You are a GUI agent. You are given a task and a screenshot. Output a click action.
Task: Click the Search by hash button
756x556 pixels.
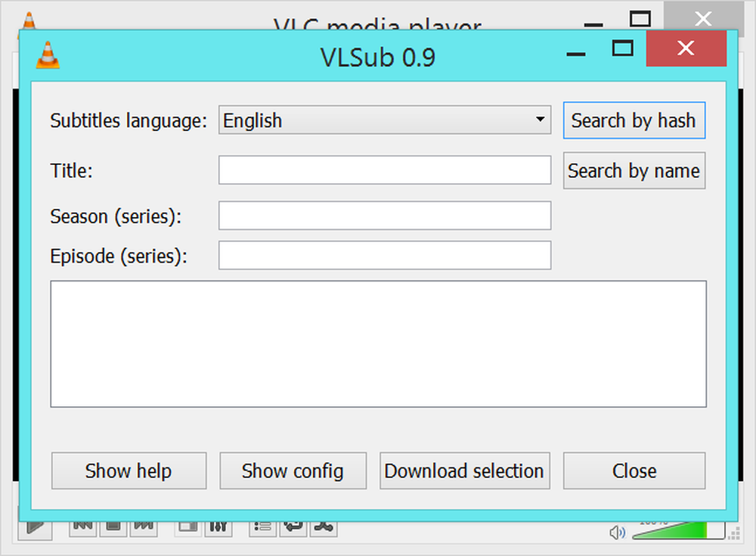tap(634, 120)
